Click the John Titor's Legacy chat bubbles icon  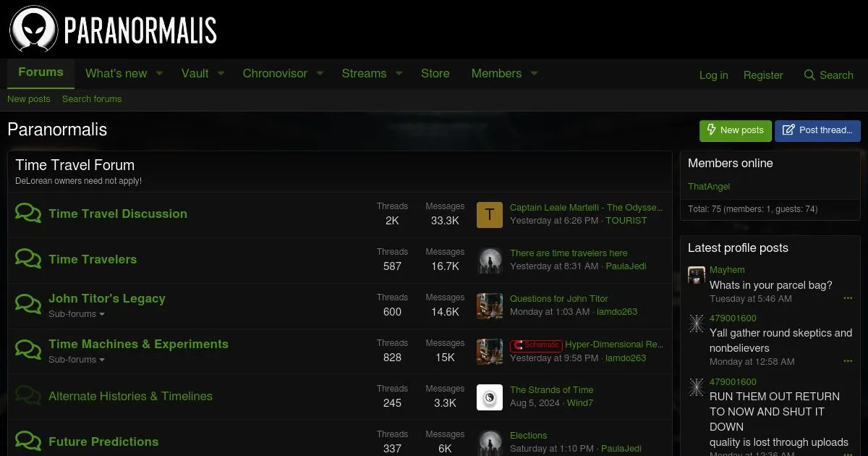(28, 305)
